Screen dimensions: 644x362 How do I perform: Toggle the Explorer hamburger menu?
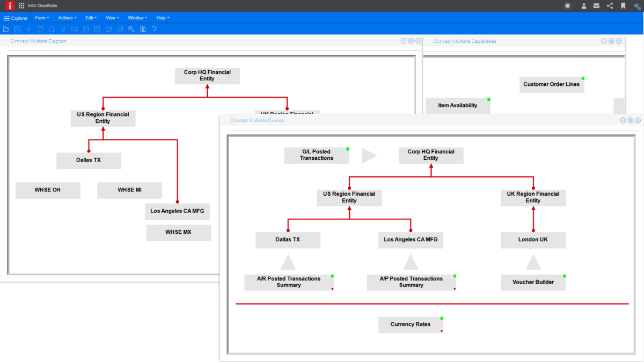click(6, 18)
